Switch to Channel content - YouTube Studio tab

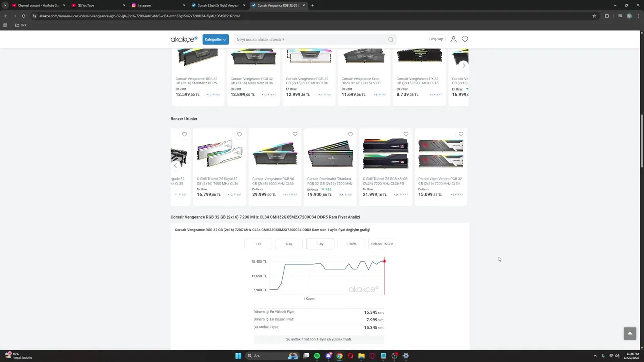point(39,5)
